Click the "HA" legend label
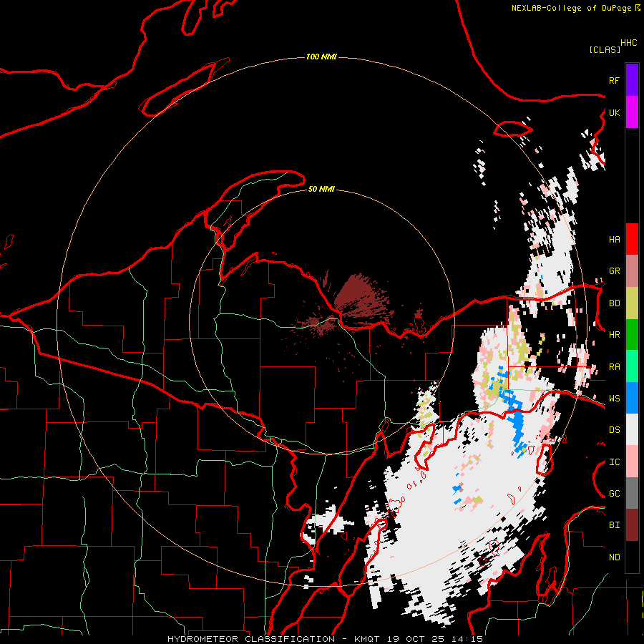The image size is (644, 644). 614,240
